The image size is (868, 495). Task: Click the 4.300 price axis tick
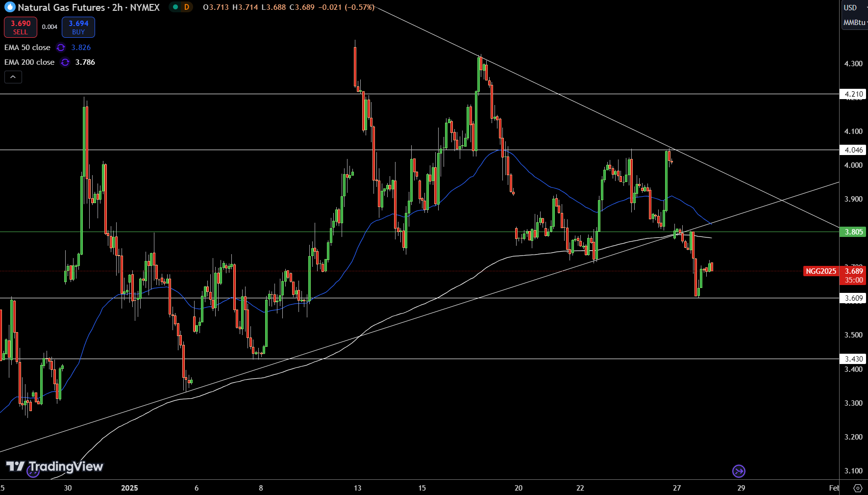click(x=853, y=64)
